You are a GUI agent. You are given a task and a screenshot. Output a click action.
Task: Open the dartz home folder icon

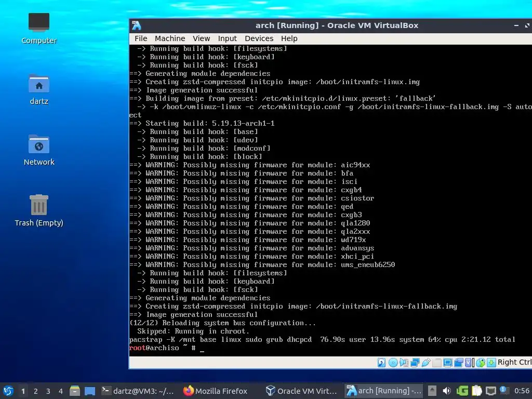(x=38, y=89)
